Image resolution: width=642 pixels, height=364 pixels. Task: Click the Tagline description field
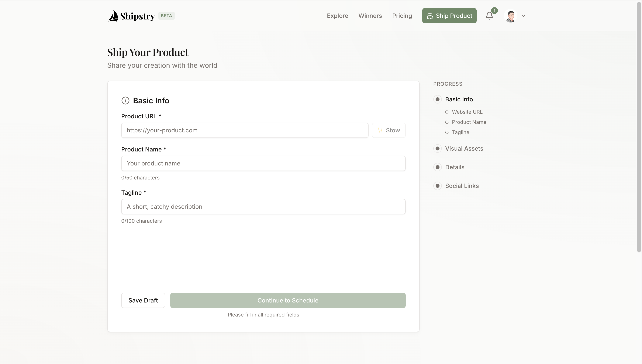pos(263,207)
